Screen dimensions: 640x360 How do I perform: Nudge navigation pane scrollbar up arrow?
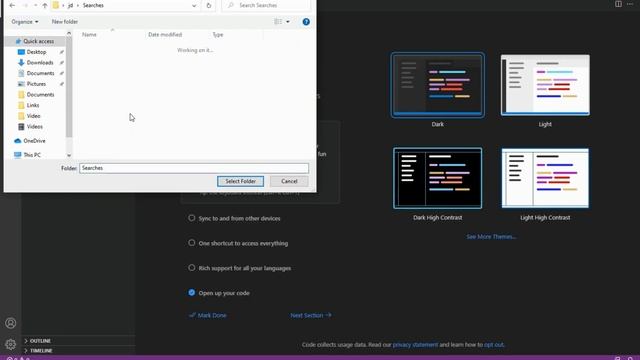click(69, 33)
